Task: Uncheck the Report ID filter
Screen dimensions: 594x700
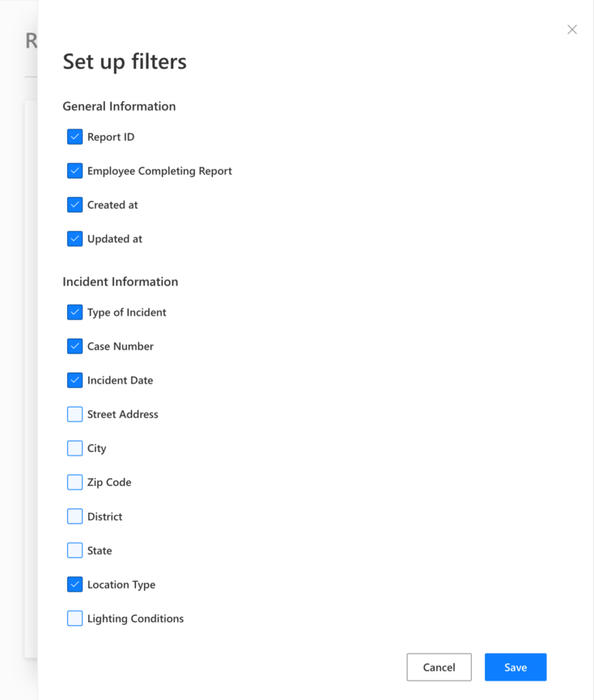Action: click(x=74, y=136)
